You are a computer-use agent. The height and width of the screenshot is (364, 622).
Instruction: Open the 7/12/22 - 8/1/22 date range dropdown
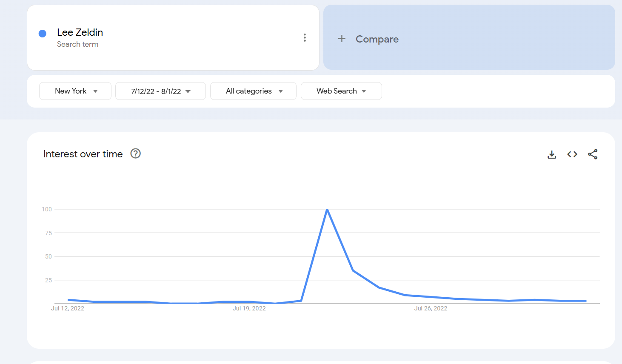pos(160,91)
